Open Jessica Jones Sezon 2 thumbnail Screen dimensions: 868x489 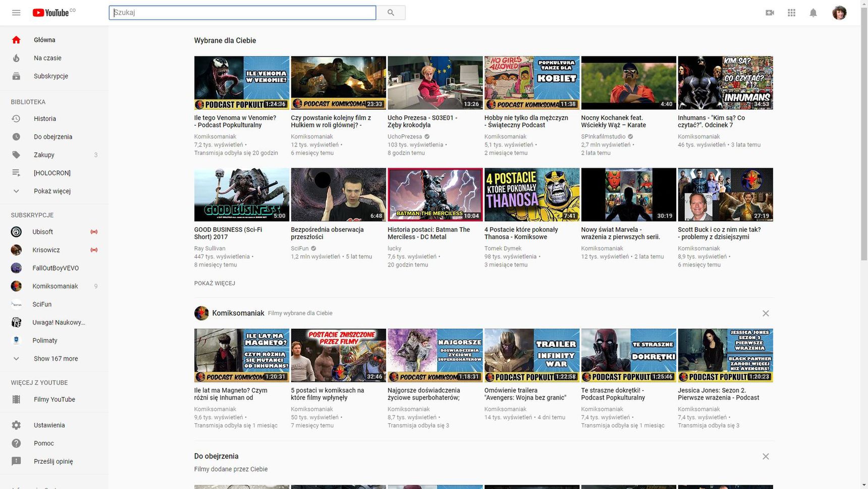click(725, 356)
